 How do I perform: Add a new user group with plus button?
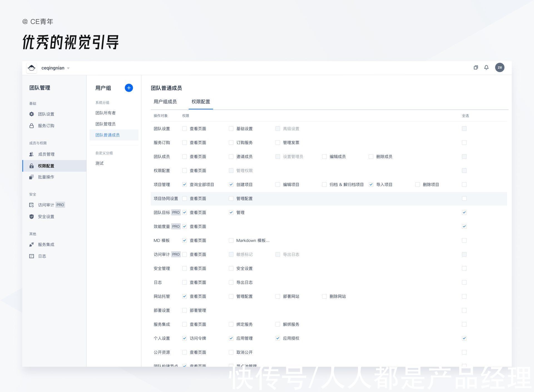tap(129, 88)
